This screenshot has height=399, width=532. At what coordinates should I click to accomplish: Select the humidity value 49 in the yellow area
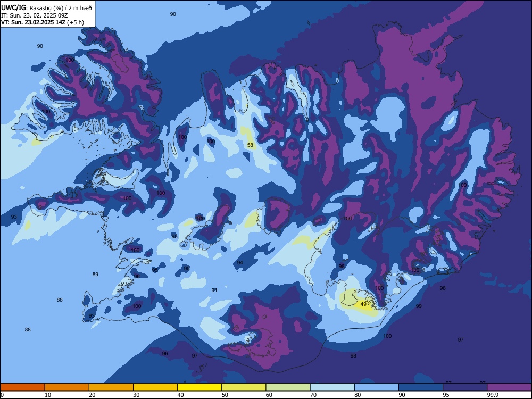click(363, 304)
